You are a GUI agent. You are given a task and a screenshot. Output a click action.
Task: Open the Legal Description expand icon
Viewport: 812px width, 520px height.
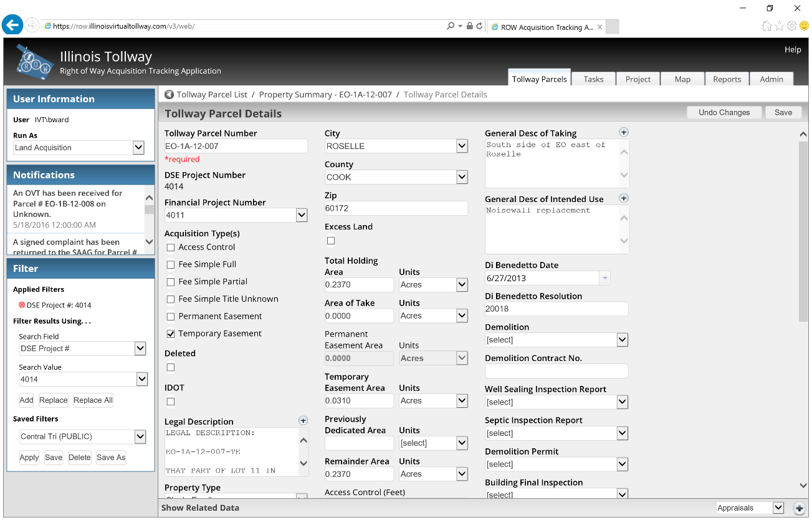303,421
